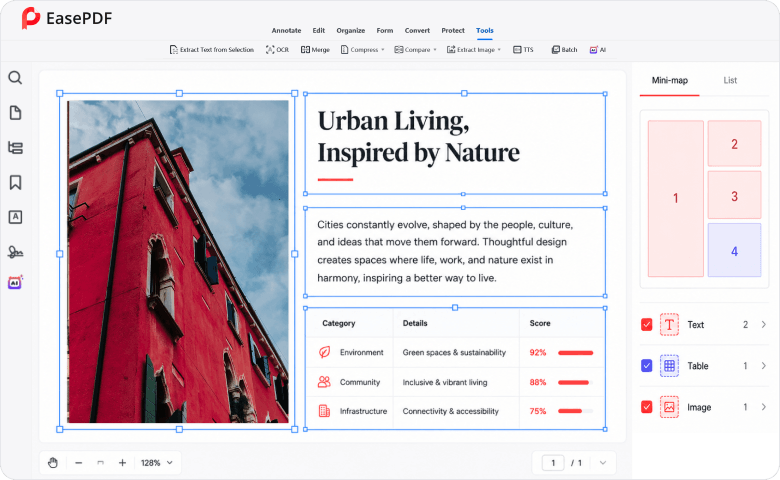Uncheck the Image checkbox
Image resolution: width=780 pixels, height=480 pixels.
pyautogui.click(x=647, y=407)
